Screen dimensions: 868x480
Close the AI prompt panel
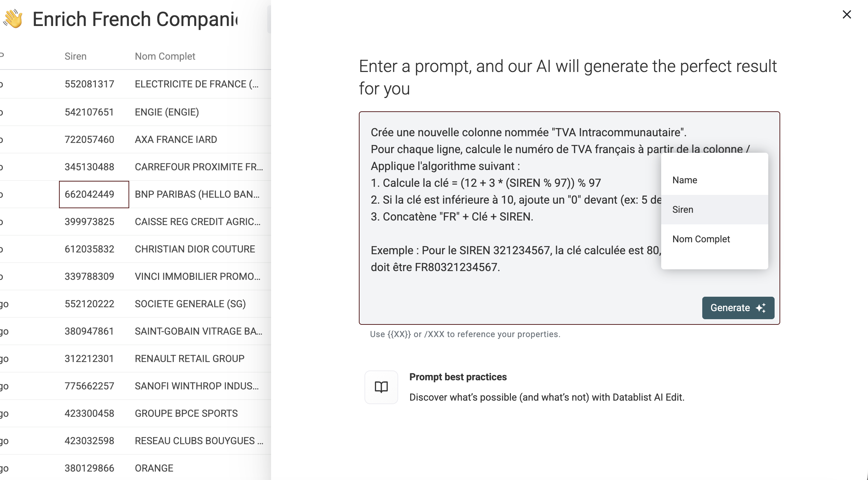[847, 15]
